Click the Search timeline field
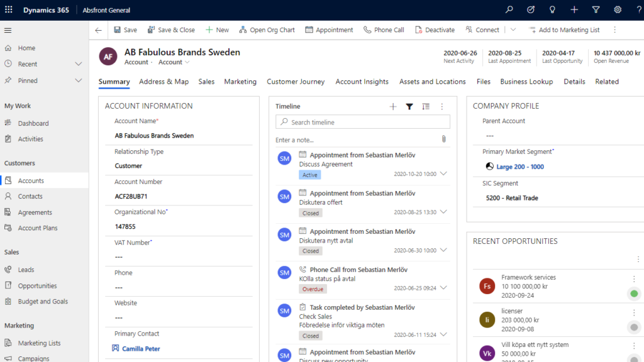644x362 pixels. 363,122
